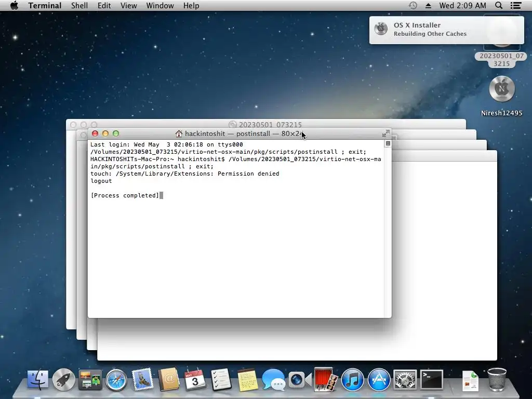Close the postinstall Terminal window

click(95, 134)
